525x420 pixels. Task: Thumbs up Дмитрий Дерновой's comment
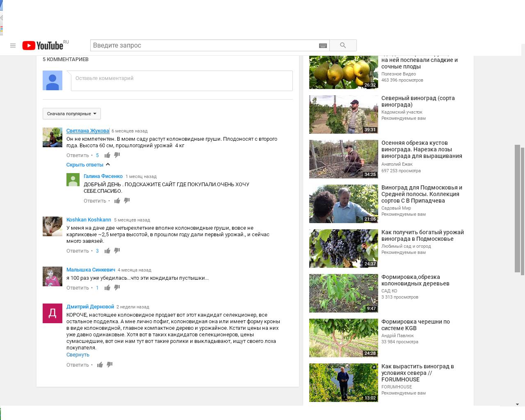pos(100,365)
